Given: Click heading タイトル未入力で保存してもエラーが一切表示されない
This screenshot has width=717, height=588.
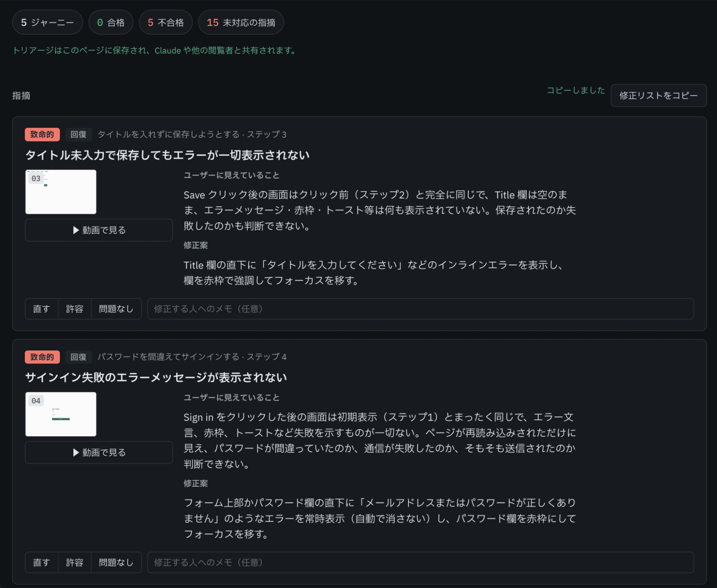Looking at the screenshot, I should (168, 155).
